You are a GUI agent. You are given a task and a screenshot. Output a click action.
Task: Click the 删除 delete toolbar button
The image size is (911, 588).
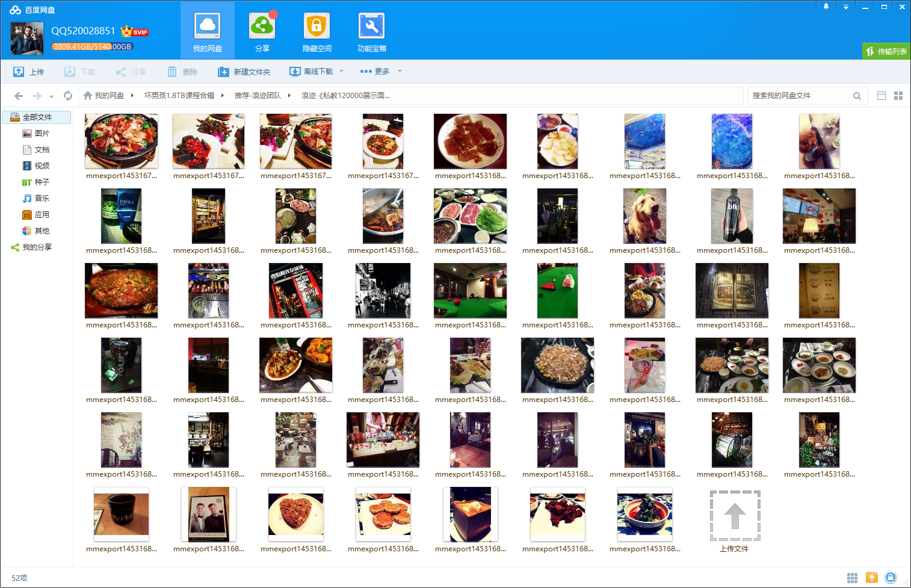182,72
